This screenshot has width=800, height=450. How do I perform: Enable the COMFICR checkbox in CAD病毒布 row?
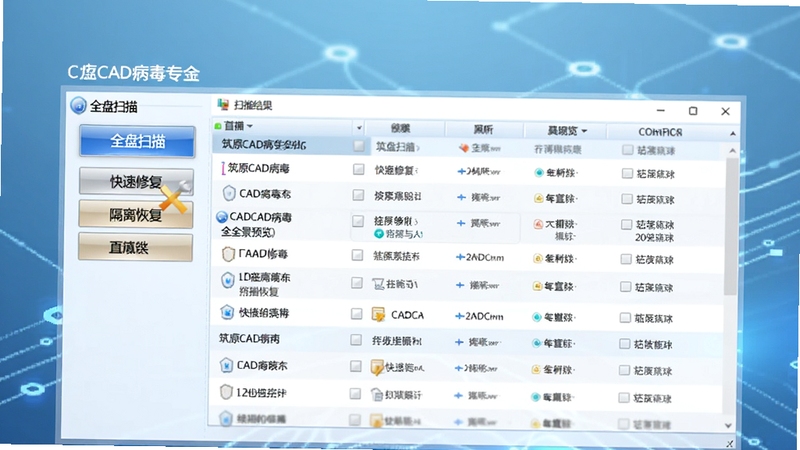627,198
